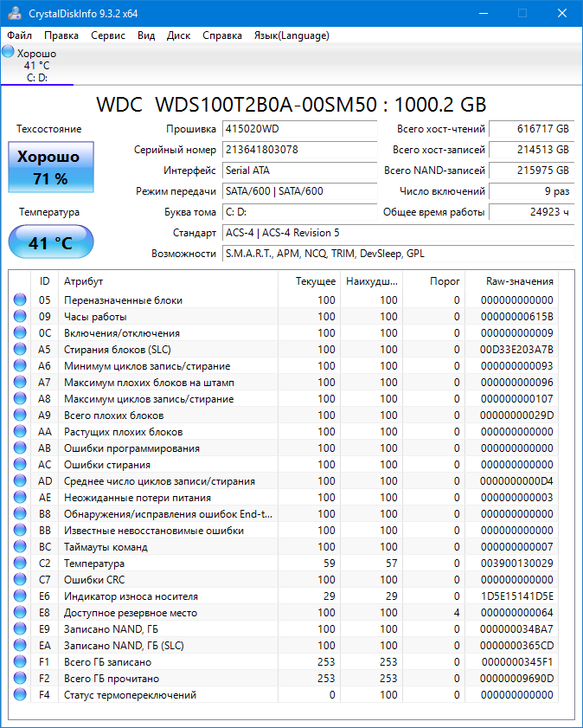The height and width of the screenshot is (728, 583).
Task: Select the C: D: disk tab
Action: tap(37, 65)
